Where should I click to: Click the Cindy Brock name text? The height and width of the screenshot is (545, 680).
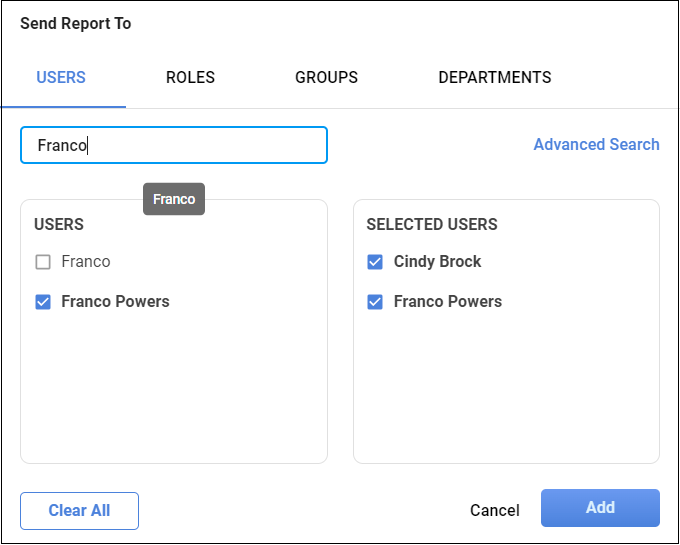pos(437,262)
